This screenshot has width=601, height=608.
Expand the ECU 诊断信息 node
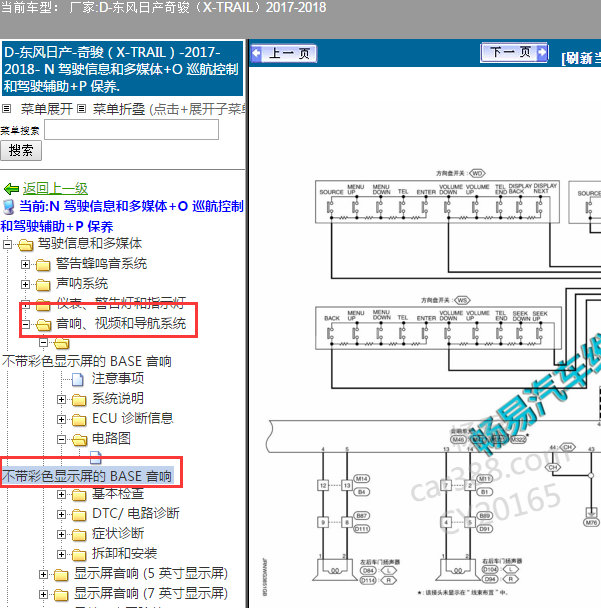click(61, 419)
